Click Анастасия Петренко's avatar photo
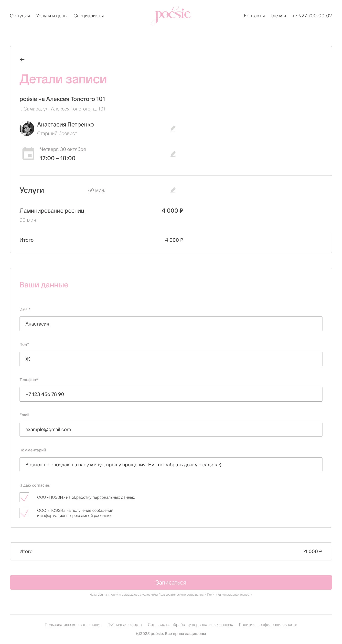The height and width of the screenshot is (644, 342). coord(27,129)
